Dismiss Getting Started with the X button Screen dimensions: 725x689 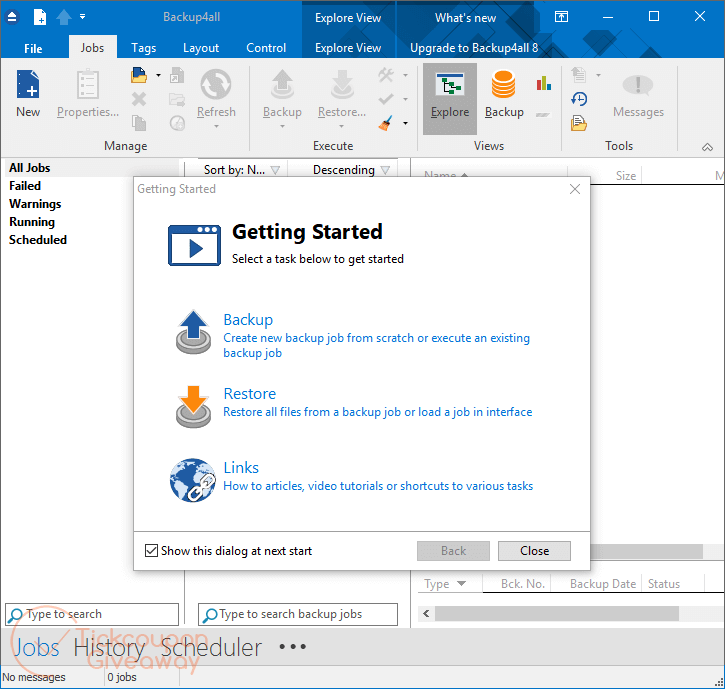575,189
